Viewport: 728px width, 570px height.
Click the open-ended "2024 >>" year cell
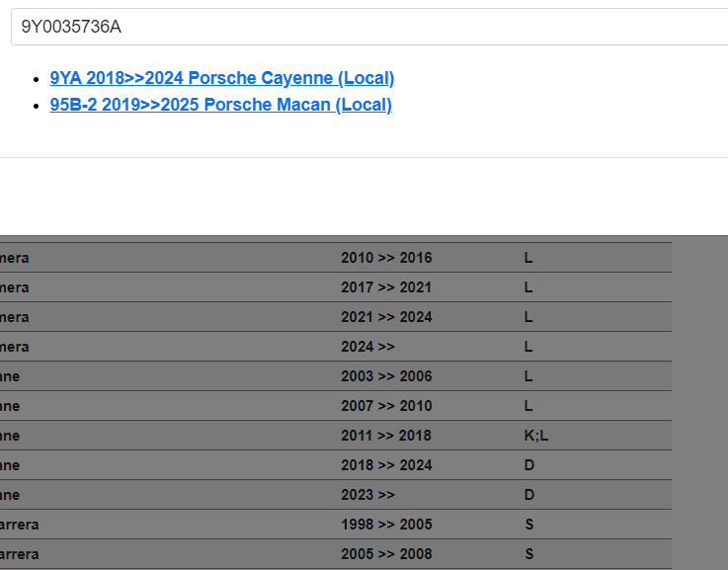point(367,347)
